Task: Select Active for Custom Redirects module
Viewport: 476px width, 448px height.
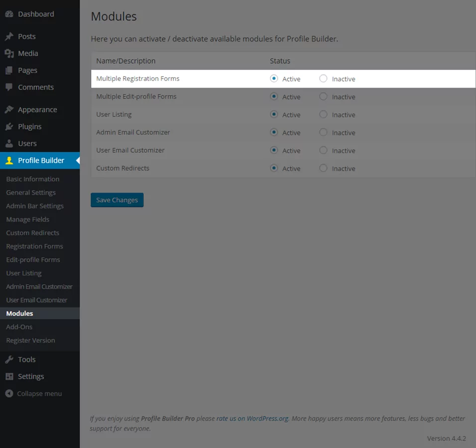Action: click(x=274, y=168)
